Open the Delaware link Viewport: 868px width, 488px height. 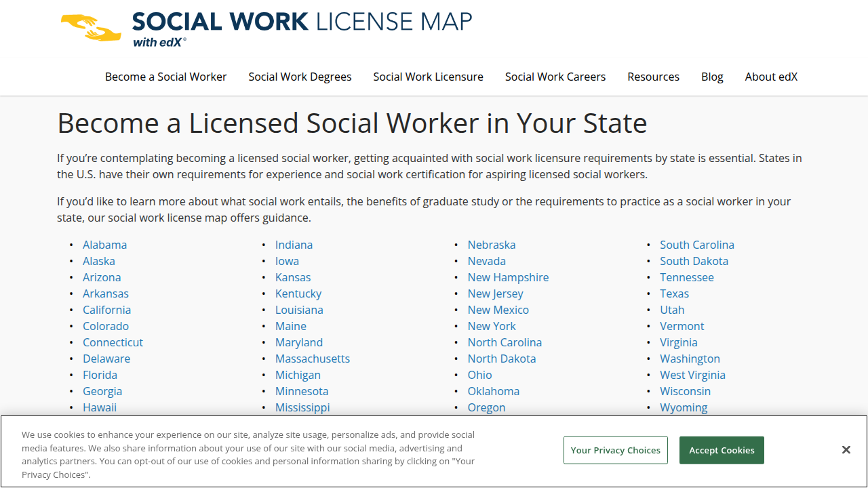click(x=106, y=359)
